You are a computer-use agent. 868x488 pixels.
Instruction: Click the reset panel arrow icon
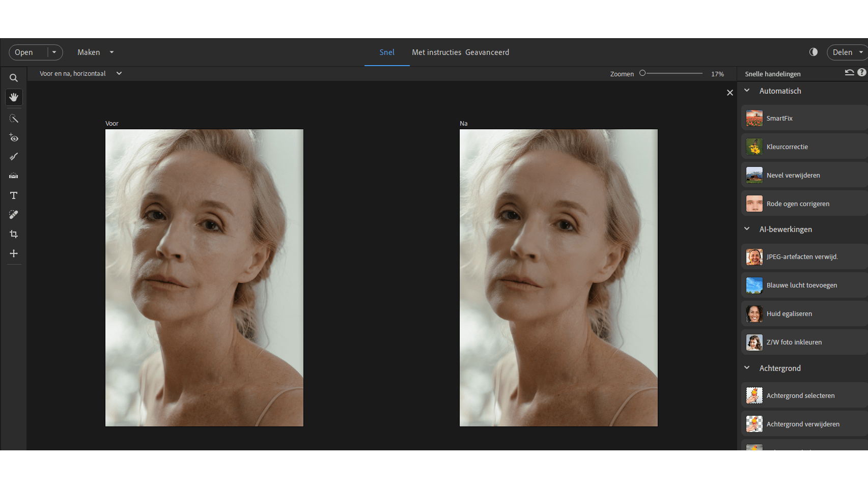(849, 73)
